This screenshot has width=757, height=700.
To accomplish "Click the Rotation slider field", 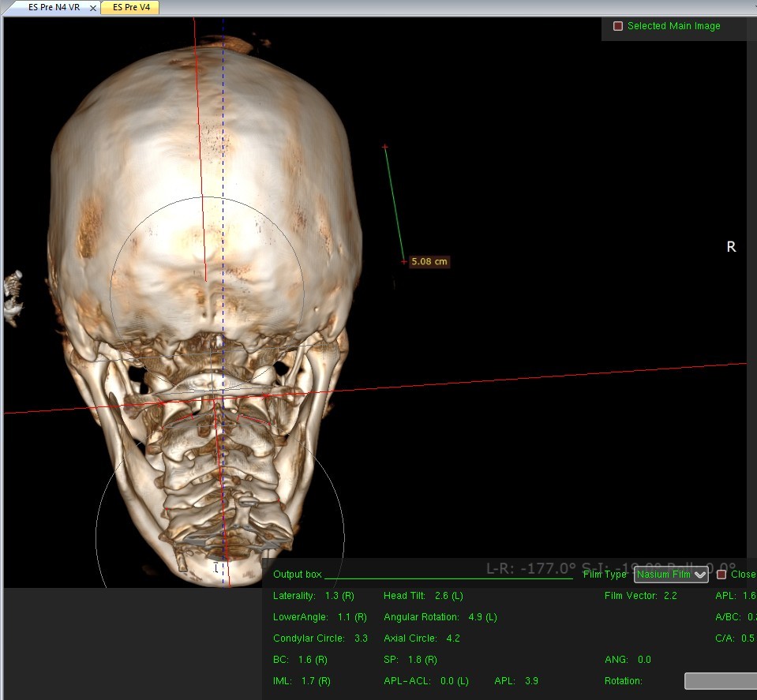I will pos(720,680).
